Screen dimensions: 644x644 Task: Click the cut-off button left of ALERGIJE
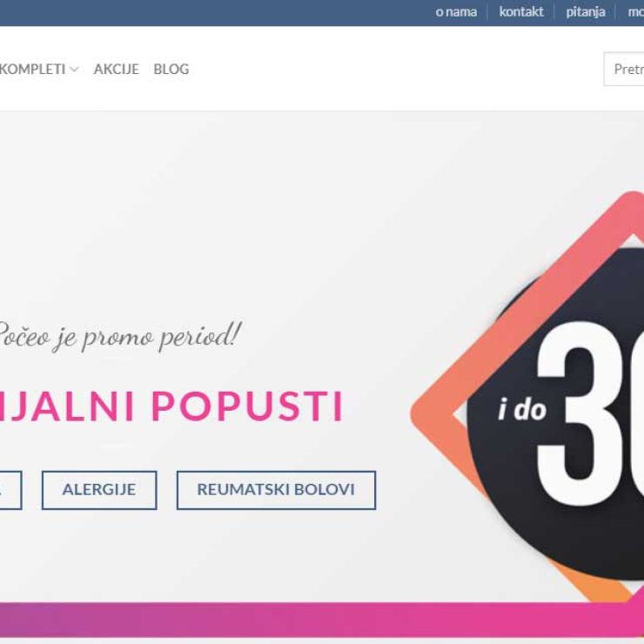[10, 490]
